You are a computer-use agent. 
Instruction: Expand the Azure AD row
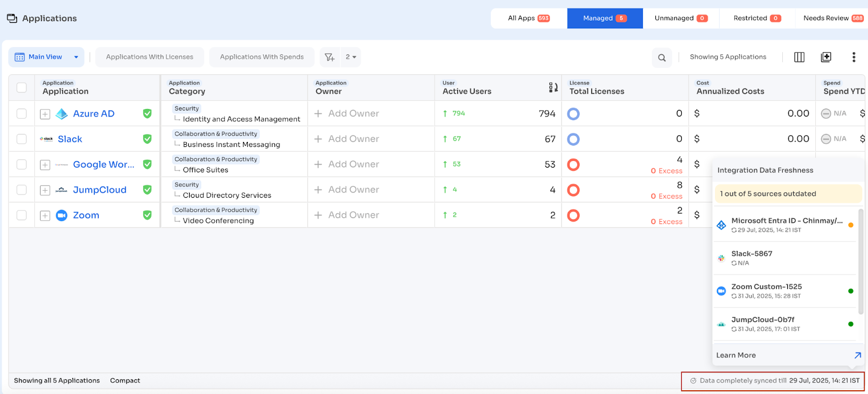pos(45,114)
